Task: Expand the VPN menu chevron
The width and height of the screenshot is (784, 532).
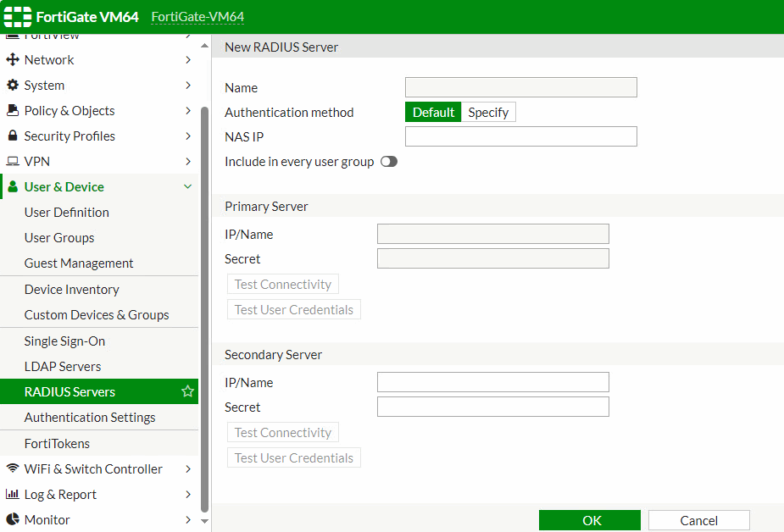Action: coord(188,161)
